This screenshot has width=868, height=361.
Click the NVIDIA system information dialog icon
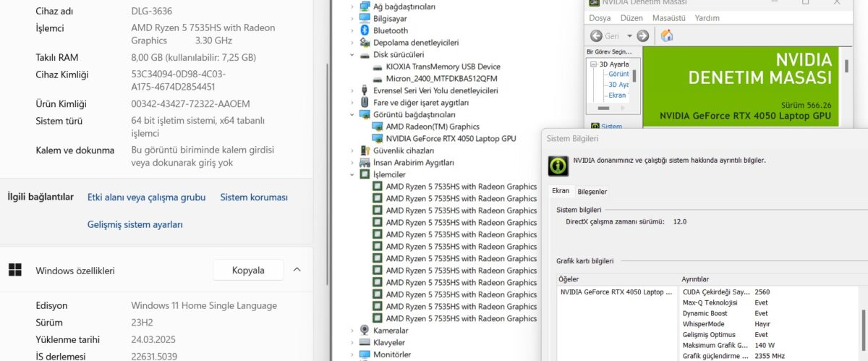[x=558, y=166]
